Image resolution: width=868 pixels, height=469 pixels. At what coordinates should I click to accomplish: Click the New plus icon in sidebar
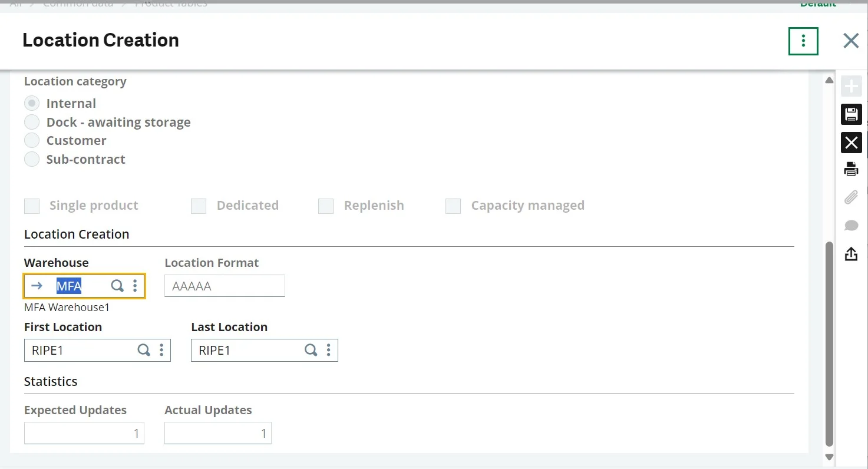851,87
